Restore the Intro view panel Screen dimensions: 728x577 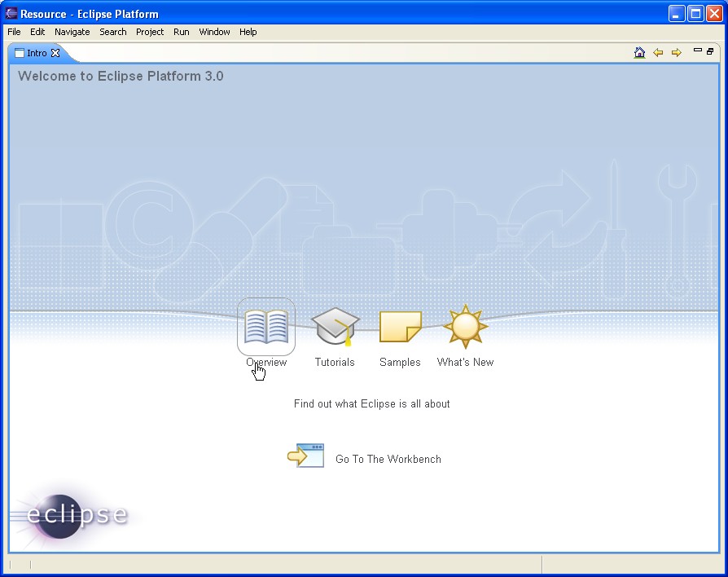tap(710, 51)
